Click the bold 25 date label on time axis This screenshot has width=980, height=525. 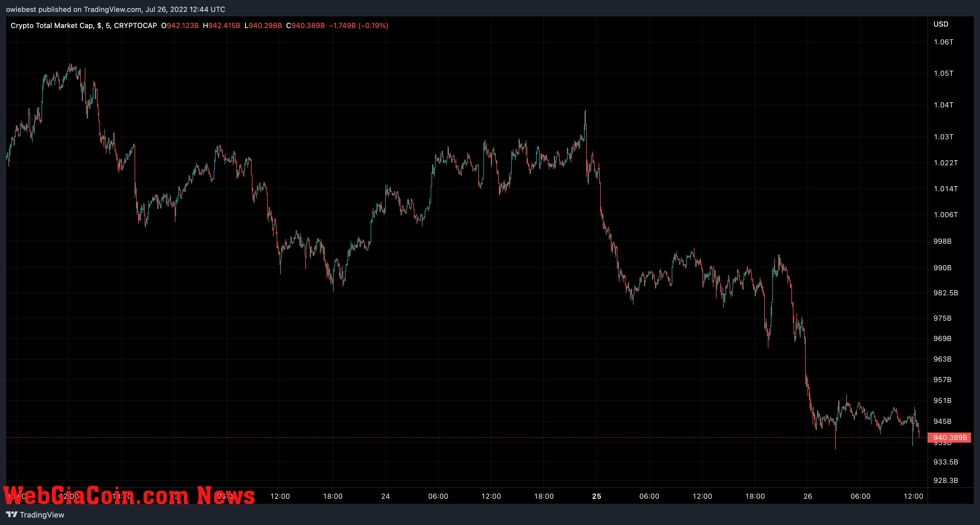pos(597,496)
